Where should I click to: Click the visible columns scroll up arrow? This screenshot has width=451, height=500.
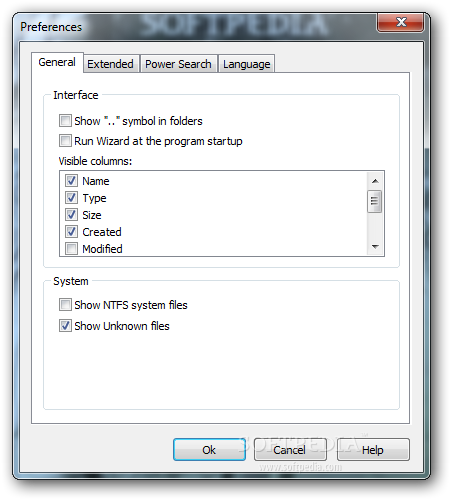[x=375, y=181]
